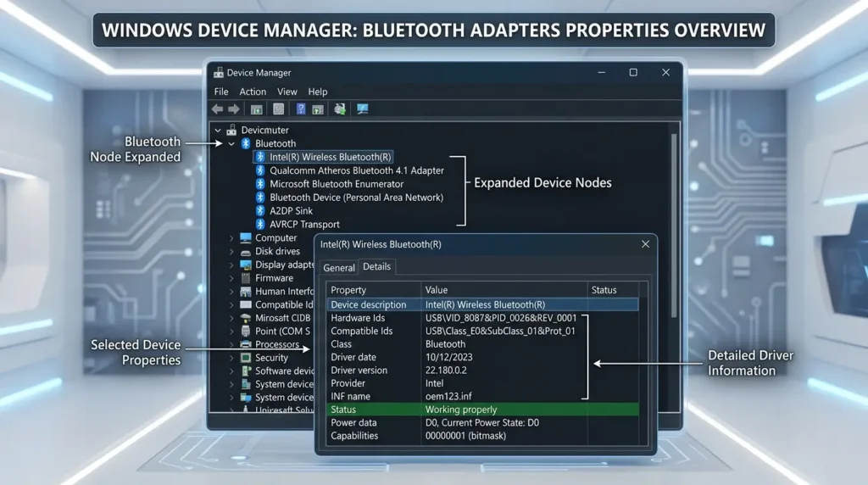Viewport: 868px width, 485px height.
Task: Expand the Disk drives node chevron
Action: pyautogui.click(x=231, y=251)
